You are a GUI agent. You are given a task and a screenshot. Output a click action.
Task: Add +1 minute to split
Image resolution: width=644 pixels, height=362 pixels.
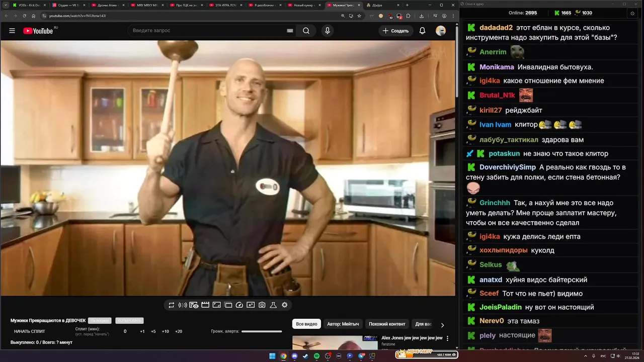pos(142,331)
